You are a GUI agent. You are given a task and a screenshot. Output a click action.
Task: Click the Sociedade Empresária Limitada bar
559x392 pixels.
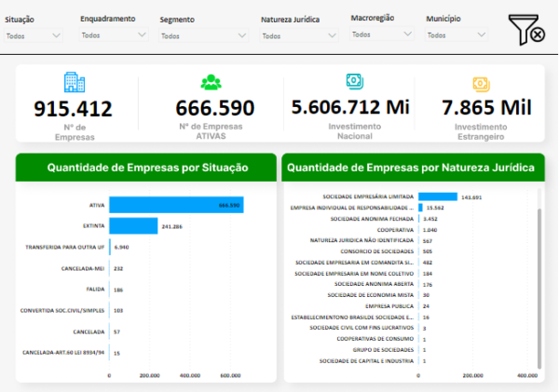[438, 196]
